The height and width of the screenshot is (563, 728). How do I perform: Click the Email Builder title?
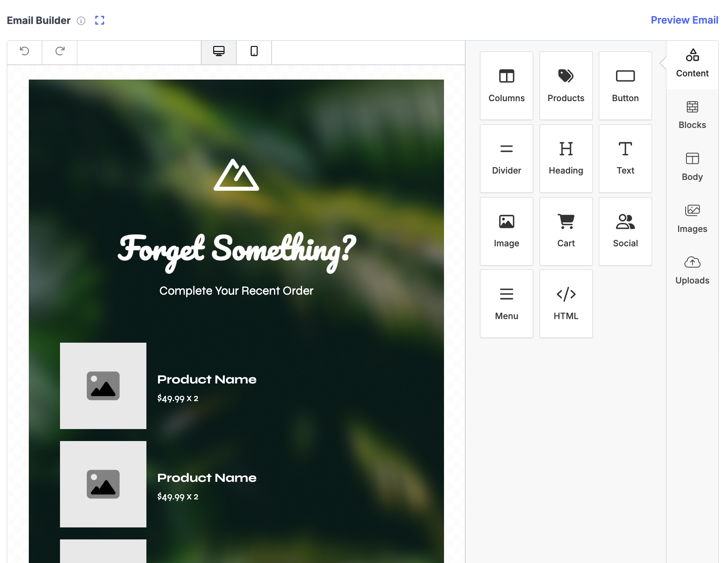(39, 20)
